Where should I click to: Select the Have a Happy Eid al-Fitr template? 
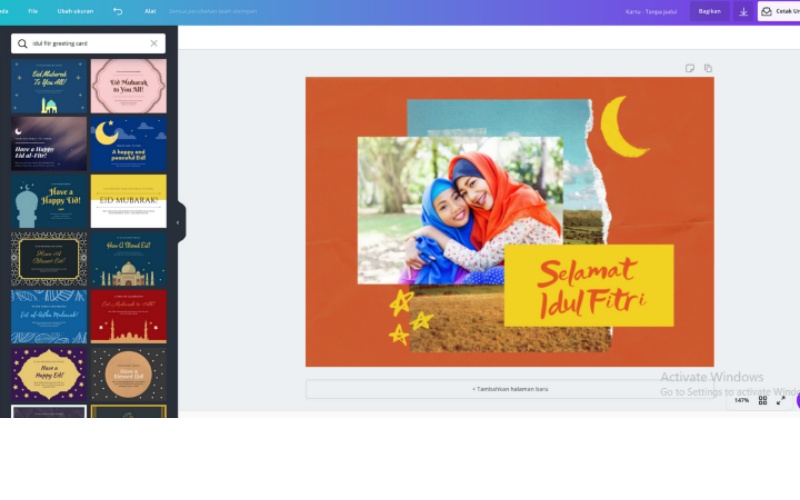coord(49,143)
